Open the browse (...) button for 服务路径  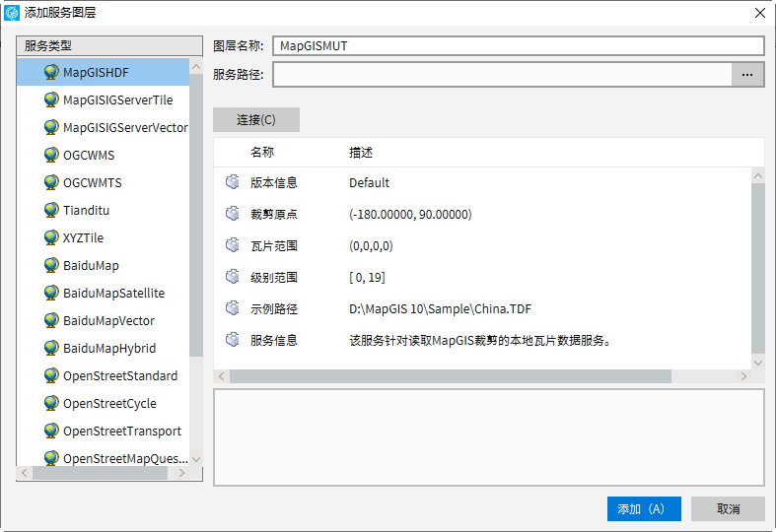tap(747, 75)
